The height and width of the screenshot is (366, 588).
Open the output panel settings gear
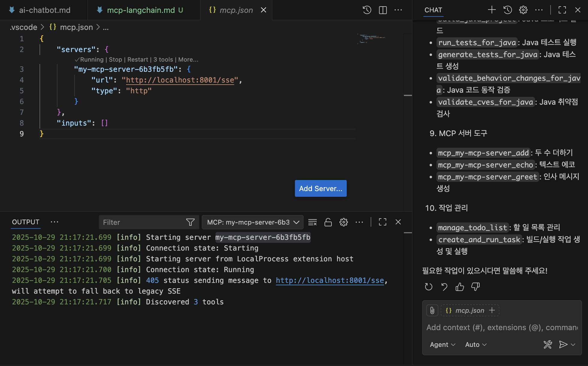click(343, 222)
